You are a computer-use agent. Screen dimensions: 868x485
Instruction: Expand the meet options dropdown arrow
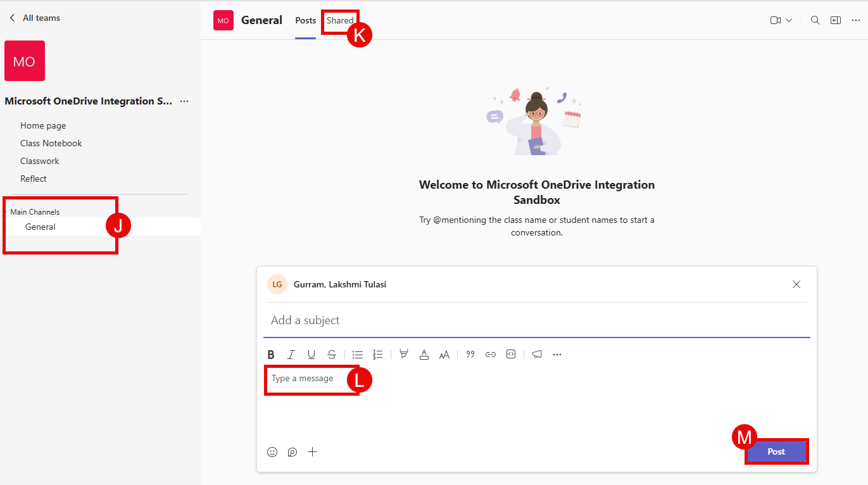tap(789, 20)
